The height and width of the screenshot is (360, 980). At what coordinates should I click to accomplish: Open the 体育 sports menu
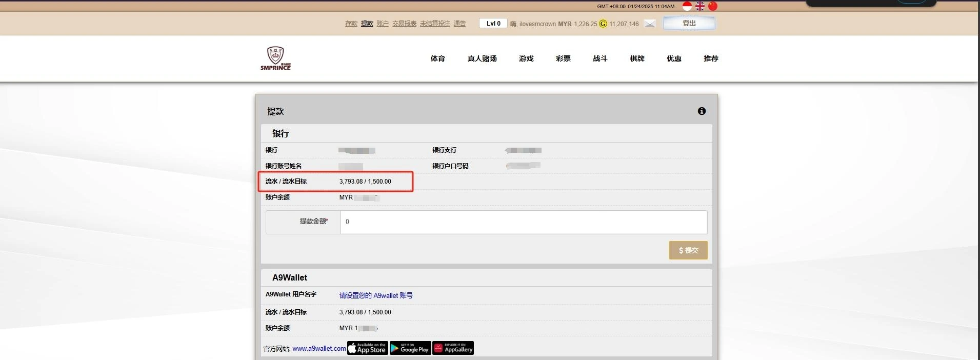click(x=437, y=58)
